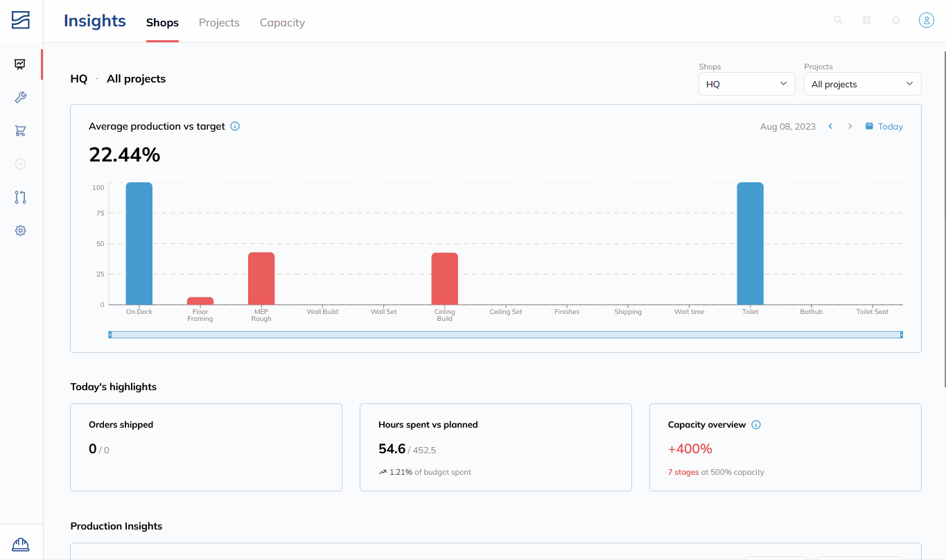
Task: Expand the All projects dropdown
Action: pos(862,84)
